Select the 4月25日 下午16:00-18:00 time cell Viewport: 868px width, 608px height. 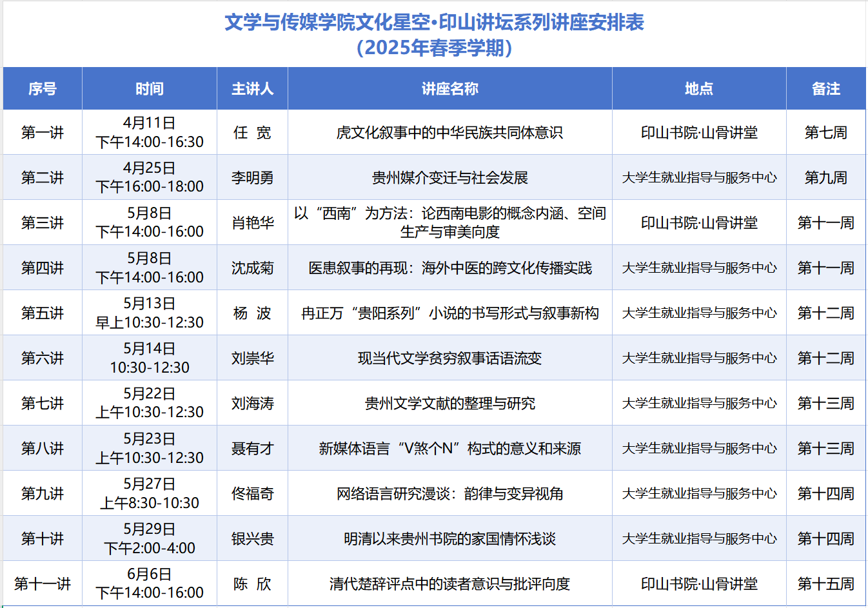(149, 177)
